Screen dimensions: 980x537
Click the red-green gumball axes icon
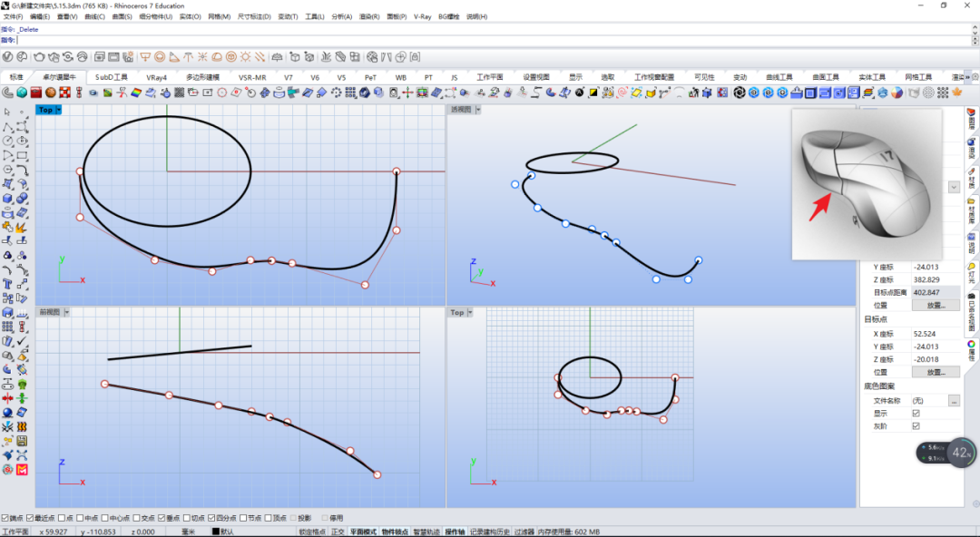[x=408, y=93]
